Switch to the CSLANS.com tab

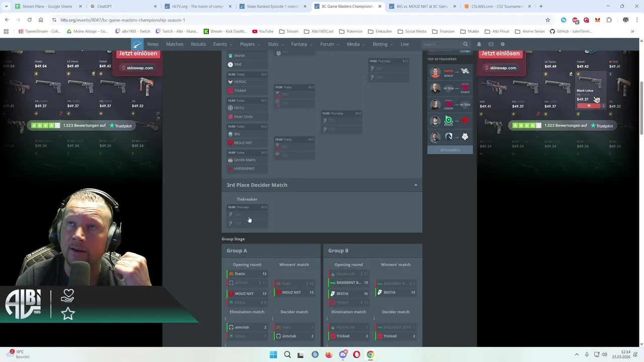(x=497, y=6)
